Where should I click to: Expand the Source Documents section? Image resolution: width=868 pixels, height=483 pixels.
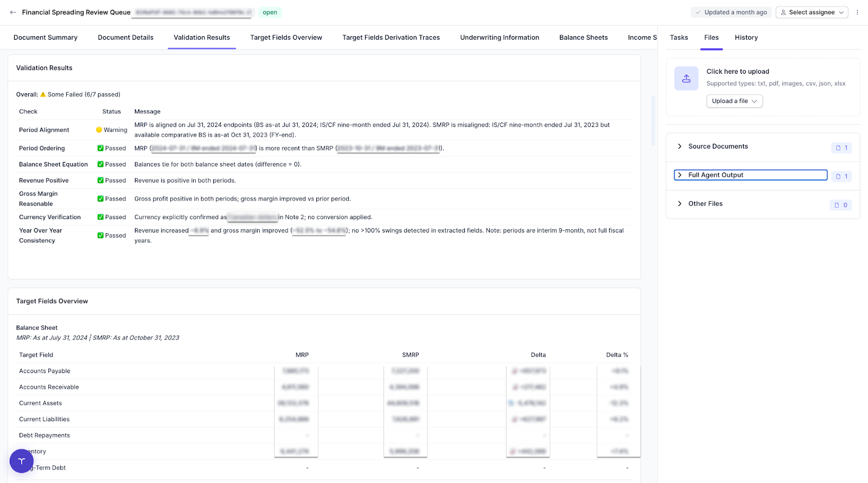click(680, 146)
